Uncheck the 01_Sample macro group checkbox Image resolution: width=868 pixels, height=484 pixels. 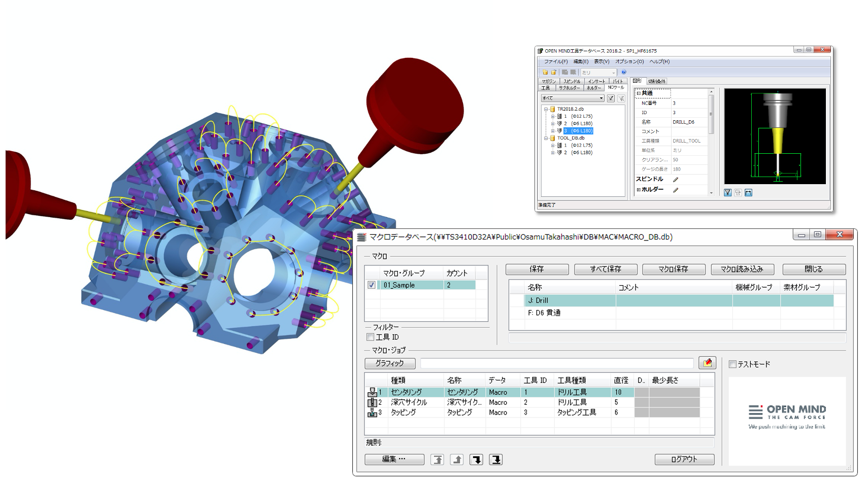point(372,285)
